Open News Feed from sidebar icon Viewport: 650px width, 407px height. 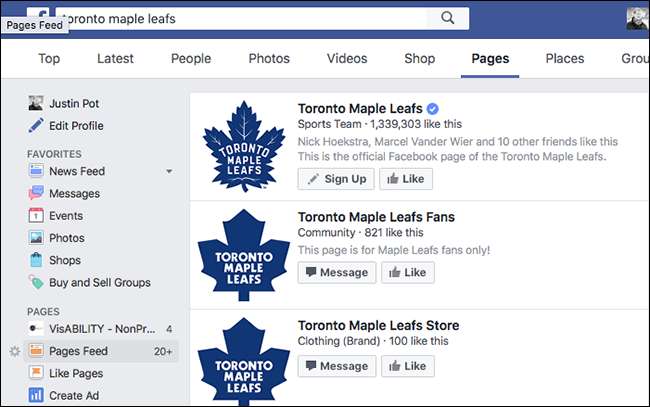click(x=36, y=171)
